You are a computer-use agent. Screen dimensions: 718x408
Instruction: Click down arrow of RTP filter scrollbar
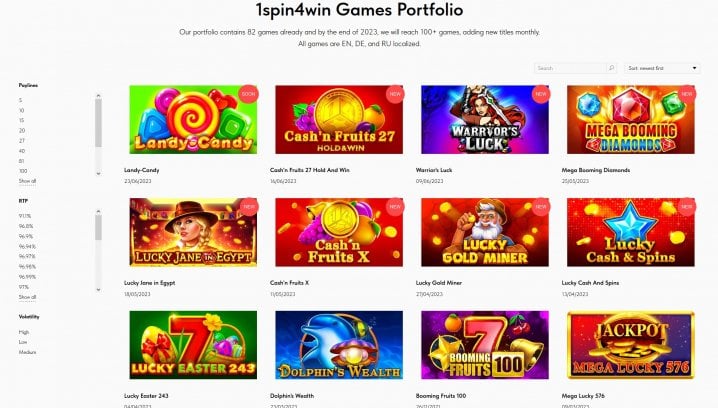pyautogui.click(x=98, y=289)
